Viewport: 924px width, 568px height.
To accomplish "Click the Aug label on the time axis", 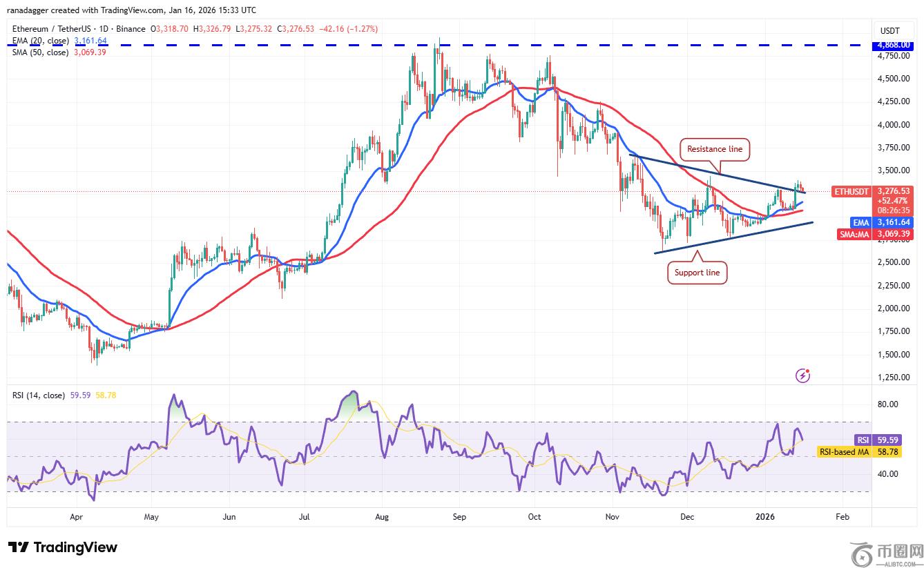I will pos(382,516).
